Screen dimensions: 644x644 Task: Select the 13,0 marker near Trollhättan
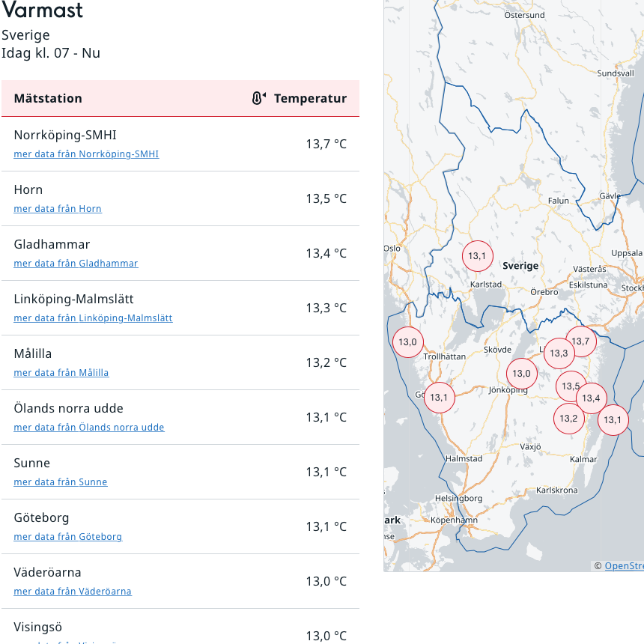407,342
